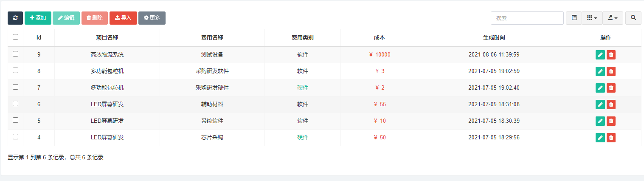Click the 费用类别 column header
This screenshot has height=181, width=644.
[302, 37]
